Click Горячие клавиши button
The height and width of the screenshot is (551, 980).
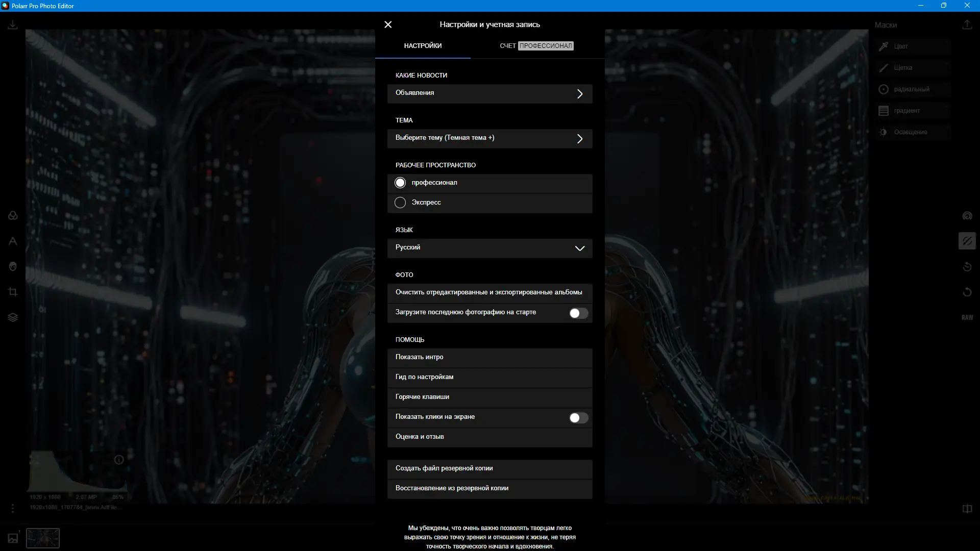(489, 397)
